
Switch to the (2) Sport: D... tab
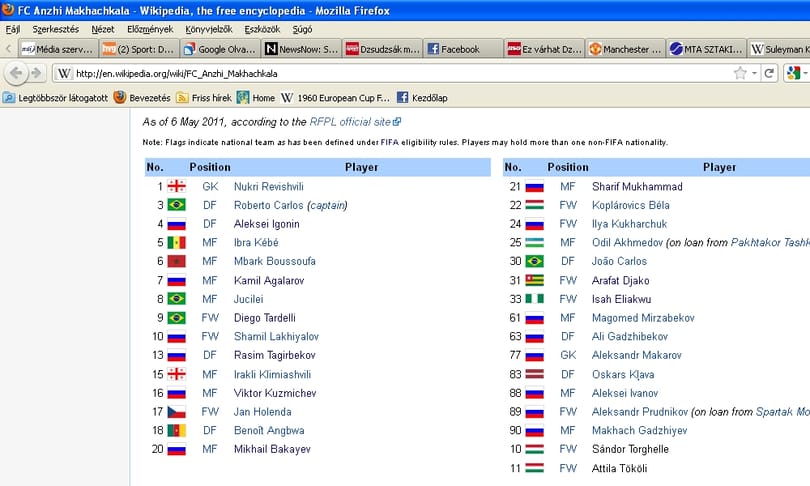(139, 49)
